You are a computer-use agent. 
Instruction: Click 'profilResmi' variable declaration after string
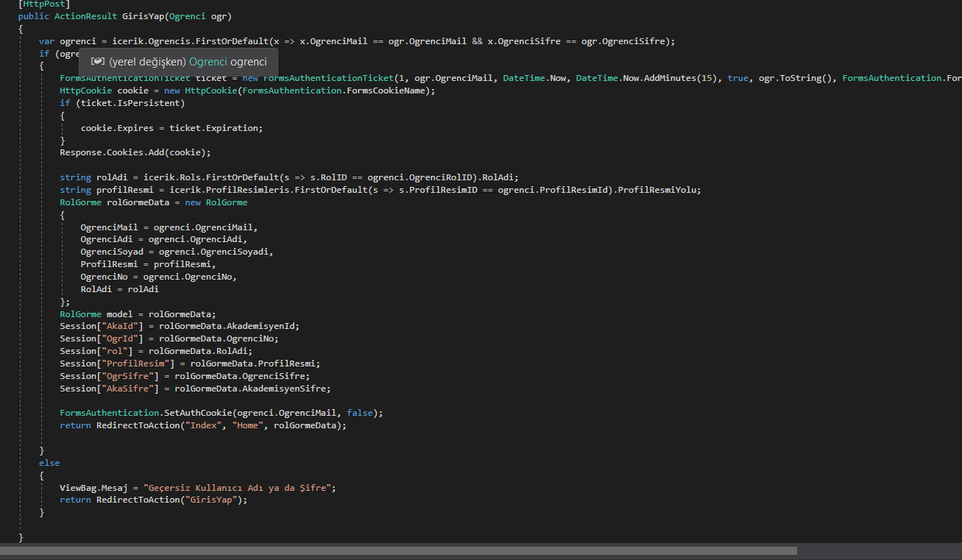pos(125,190)
